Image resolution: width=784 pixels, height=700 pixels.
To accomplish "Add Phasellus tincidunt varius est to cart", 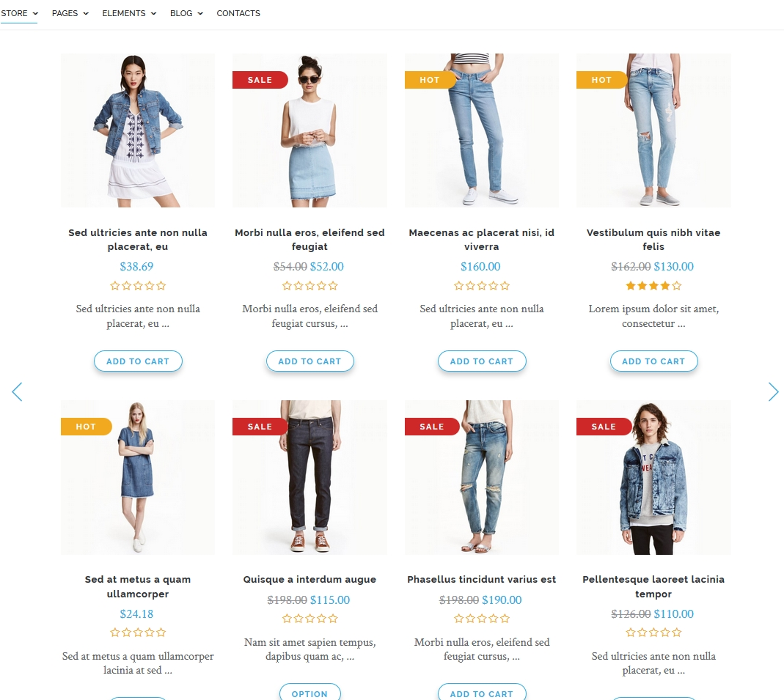I will pyautogui.click(x=482, y=693).
